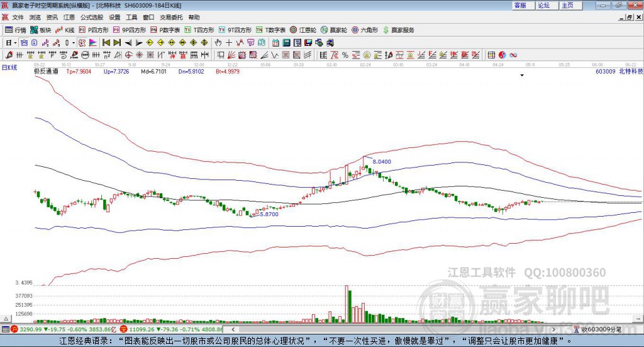
Task: Open the 9T四方形 tool
Action: pyautogui.click(x=235, y=30)
